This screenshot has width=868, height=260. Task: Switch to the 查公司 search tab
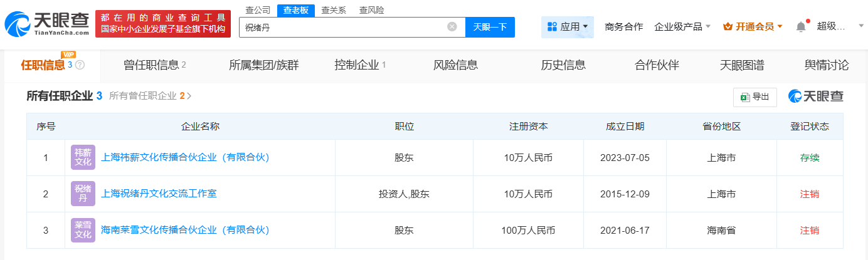[x=258, y=10]
